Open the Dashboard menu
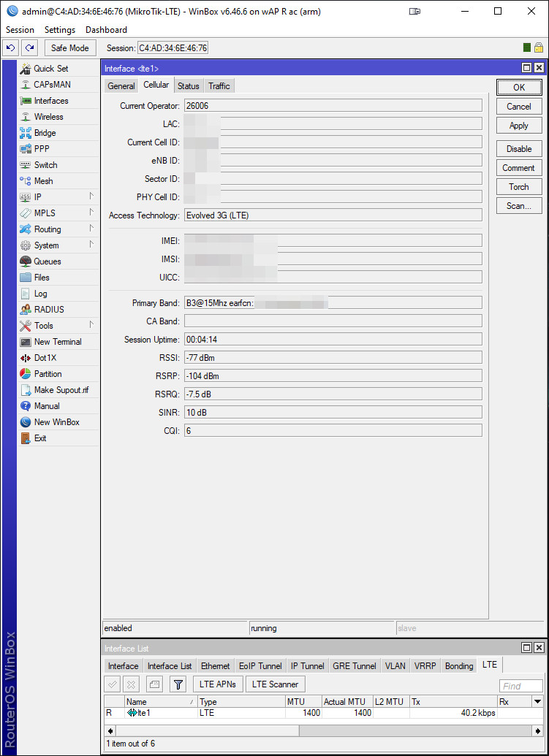This screenshot has width=549, height=756. pyautogui.click(x=106, y=30)
